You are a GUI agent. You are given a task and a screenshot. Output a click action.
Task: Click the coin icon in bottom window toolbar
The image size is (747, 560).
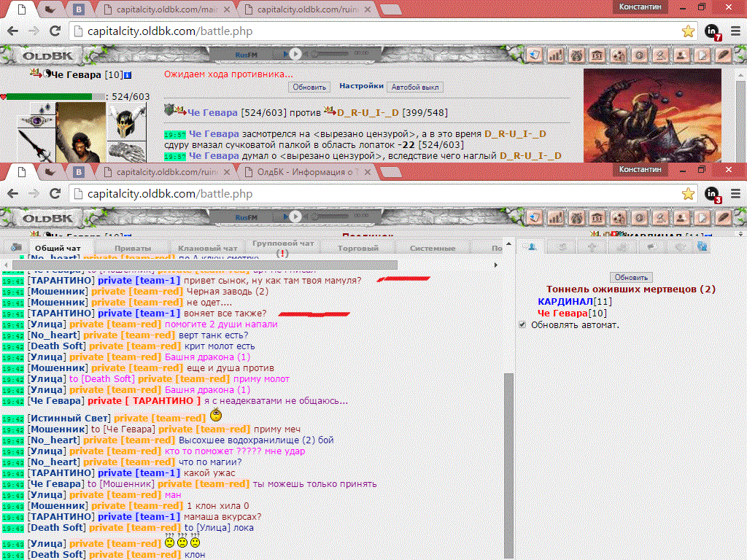click(x=639, y=218)
